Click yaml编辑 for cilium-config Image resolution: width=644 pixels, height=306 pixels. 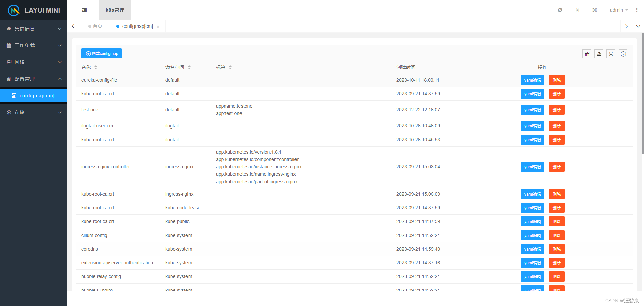click(532, 235)
